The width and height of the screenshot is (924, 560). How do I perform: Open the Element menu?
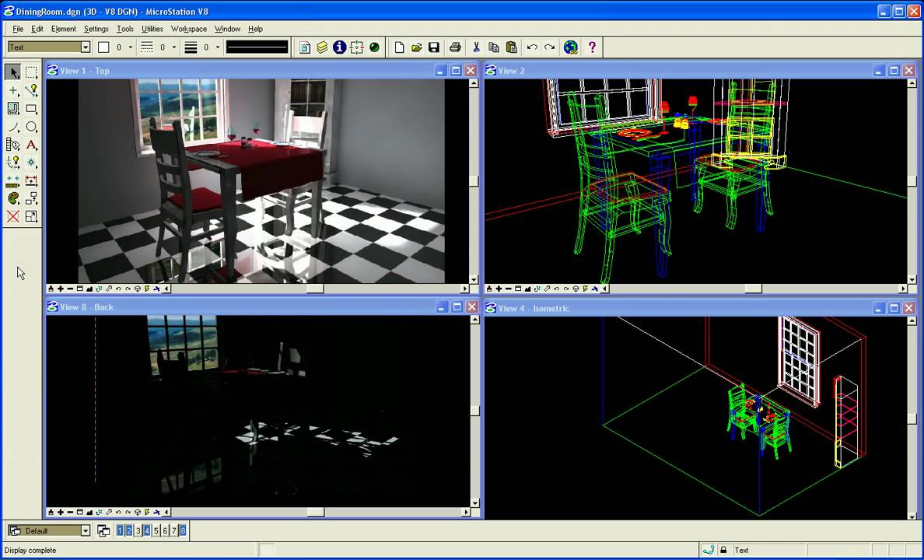coord(63,29)
